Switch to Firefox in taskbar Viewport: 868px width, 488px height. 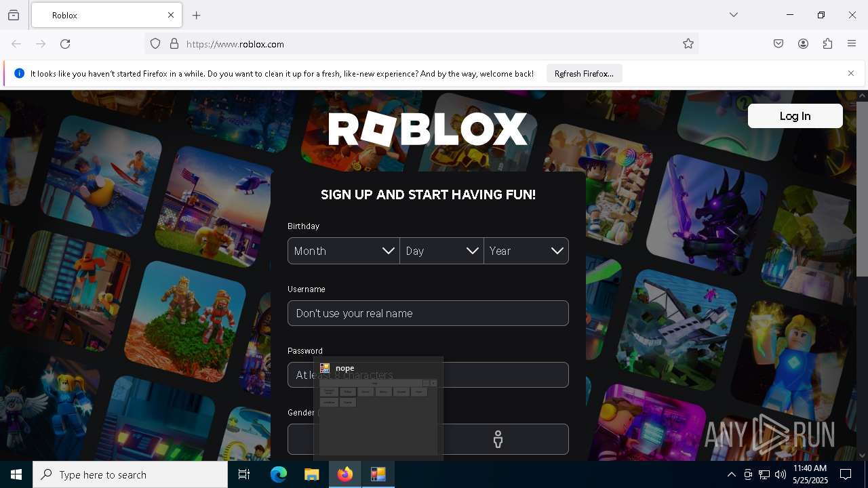[345, 474]
